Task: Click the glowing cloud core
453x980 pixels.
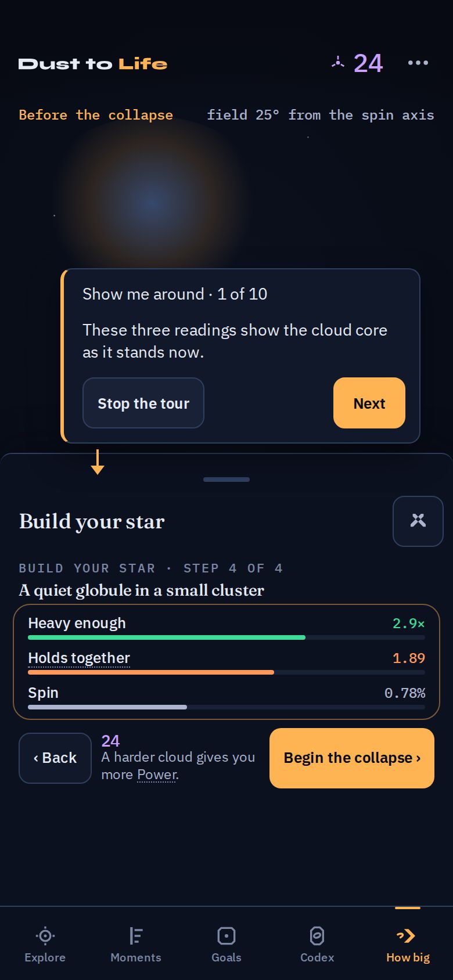Action: pyautogui.click(x=152, y=201)
